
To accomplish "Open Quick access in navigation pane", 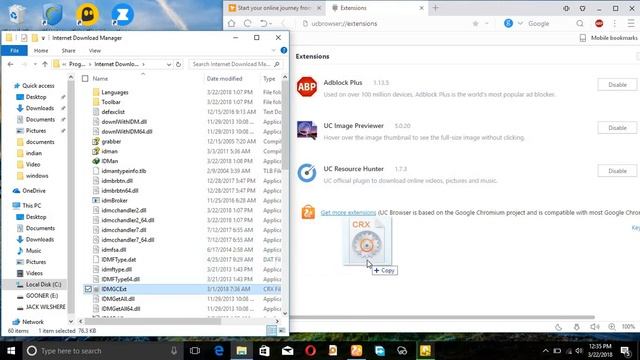I will [x=38, y=86].
